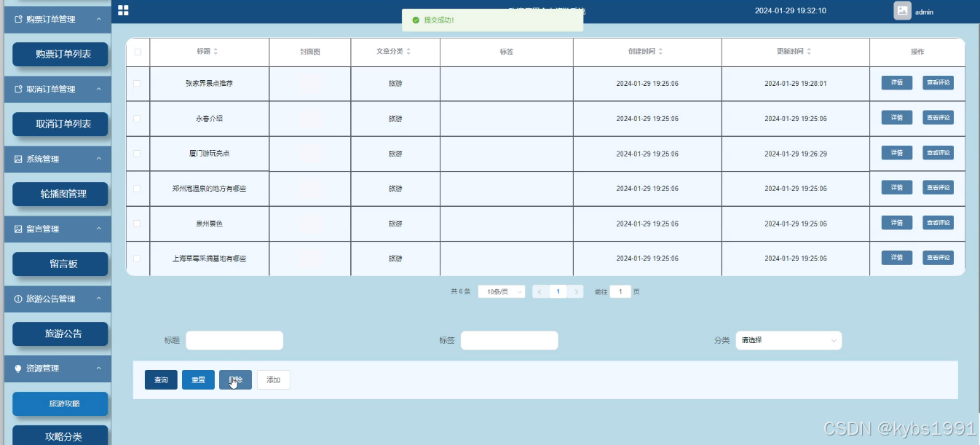
Task: Click the icon beside 购票订单管理
Action: click(x=19, y=20)
